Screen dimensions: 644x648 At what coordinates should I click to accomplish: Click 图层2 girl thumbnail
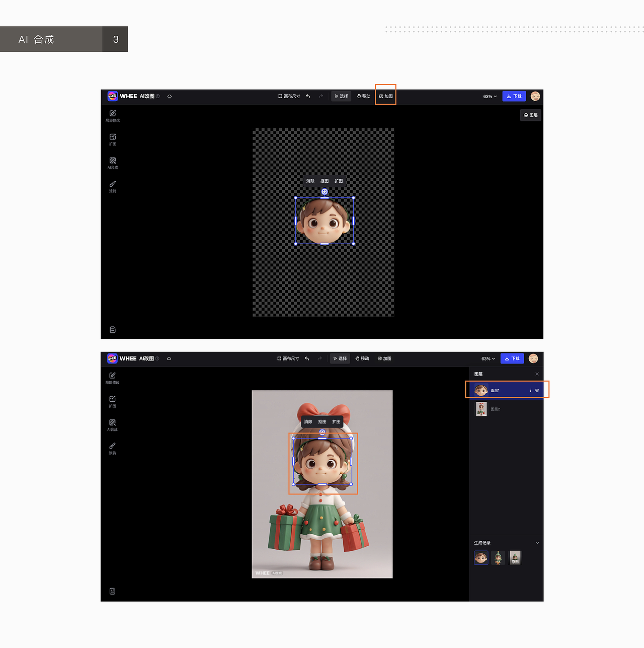[x=481, y=409]
